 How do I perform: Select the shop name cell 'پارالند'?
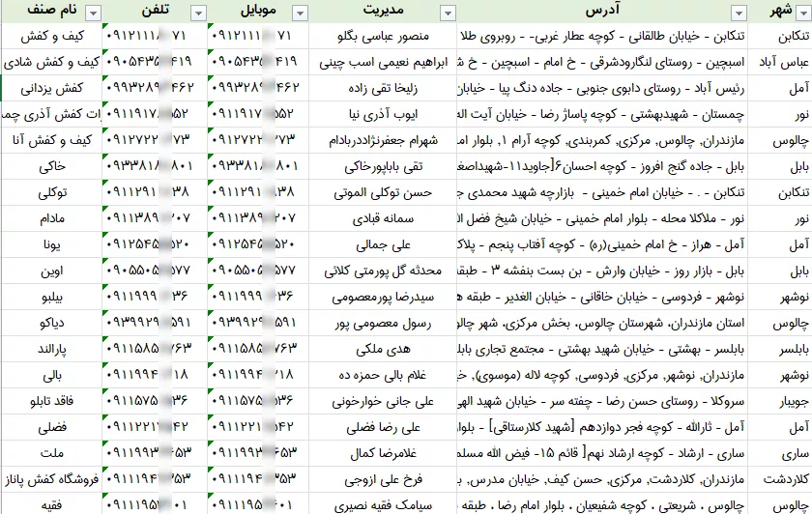click(x=52, y=350)
